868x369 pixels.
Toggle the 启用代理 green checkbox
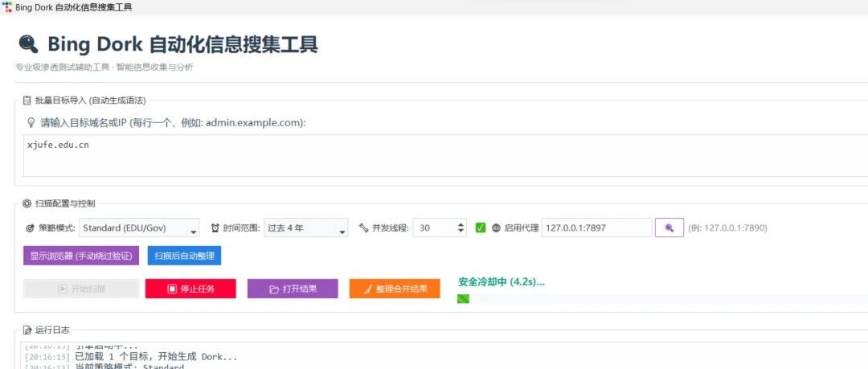[481, 228]
